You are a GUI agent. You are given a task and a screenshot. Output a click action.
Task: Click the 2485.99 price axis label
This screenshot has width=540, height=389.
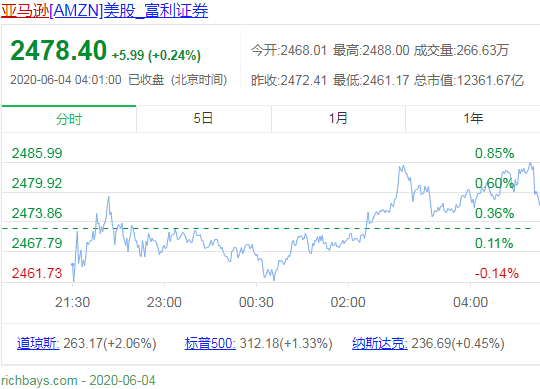(37, 153)
